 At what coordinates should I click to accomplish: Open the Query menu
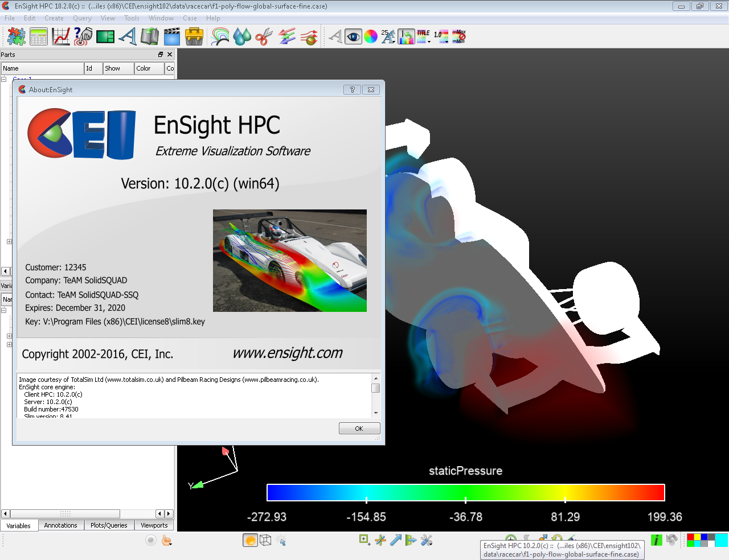click(82, 18)
